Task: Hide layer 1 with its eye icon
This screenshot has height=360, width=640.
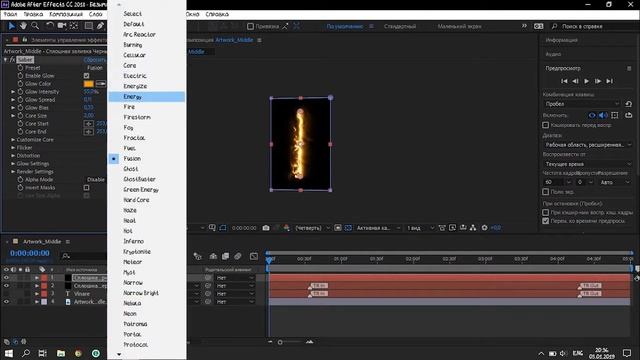Action: pos(6,278)
